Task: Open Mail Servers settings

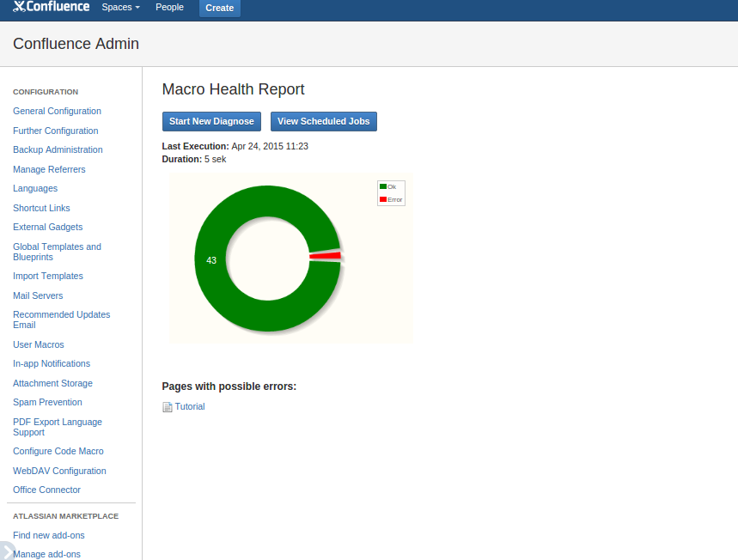Action: point(38,295)
